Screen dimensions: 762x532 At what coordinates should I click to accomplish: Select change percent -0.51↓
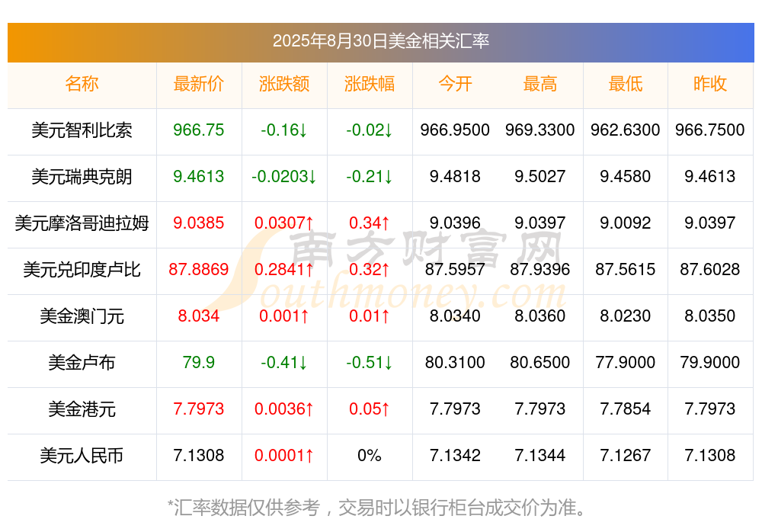point(370,362)
